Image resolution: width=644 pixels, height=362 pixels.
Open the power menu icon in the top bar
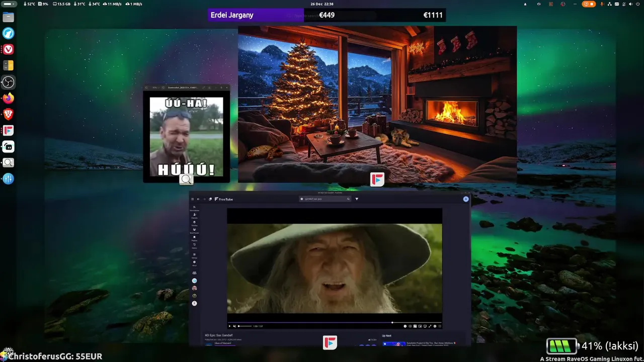click(x=637, y=4)
